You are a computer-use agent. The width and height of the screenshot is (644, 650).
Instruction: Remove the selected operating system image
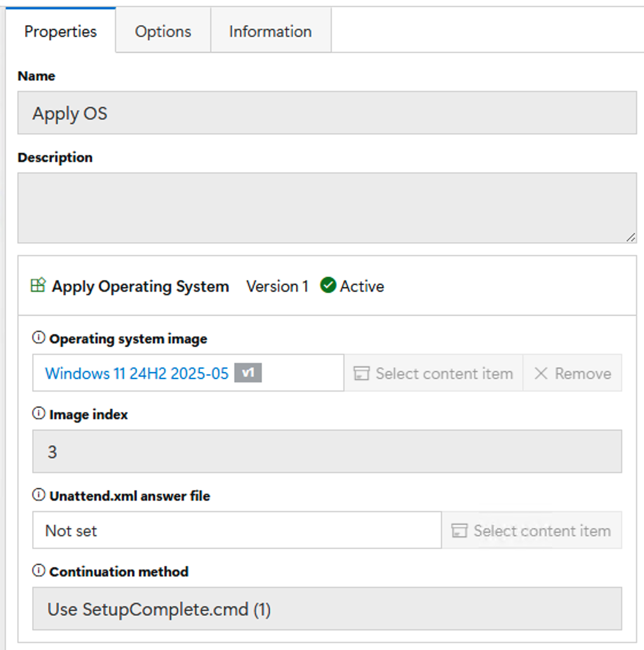point(572,373)
